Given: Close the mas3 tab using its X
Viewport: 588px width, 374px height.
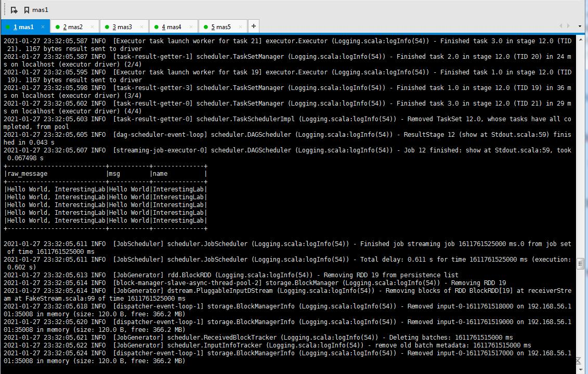Looking at the screenshot, I should click(x=142, y=27).
